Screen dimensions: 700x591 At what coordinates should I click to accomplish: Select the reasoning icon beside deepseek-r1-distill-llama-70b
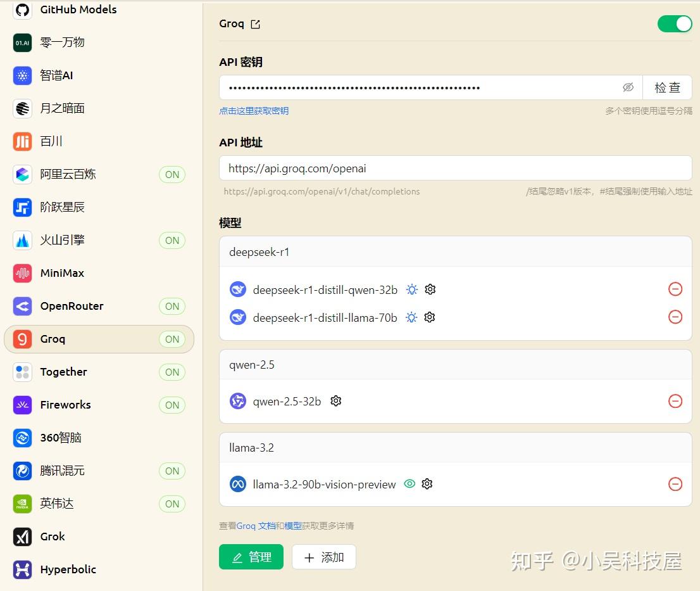411,317
